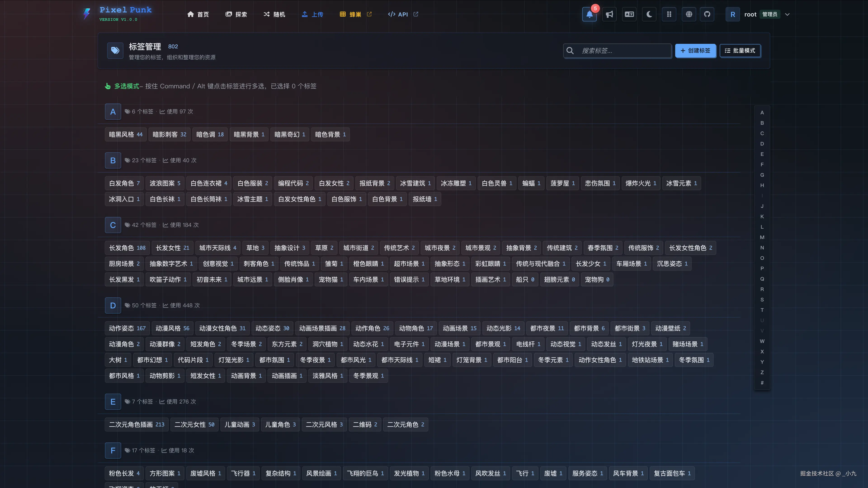Open the GitHub icon link
Screen dimensions: 868x488
tap(707, 14)
